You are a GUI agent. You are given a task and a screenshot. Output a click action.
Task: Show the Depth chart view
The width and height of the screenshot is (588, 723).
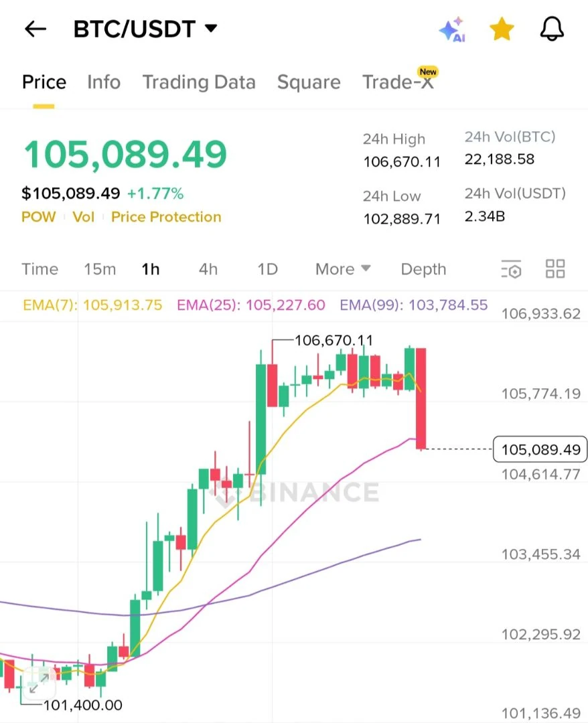pyautogui.click(x=423, y=269)
